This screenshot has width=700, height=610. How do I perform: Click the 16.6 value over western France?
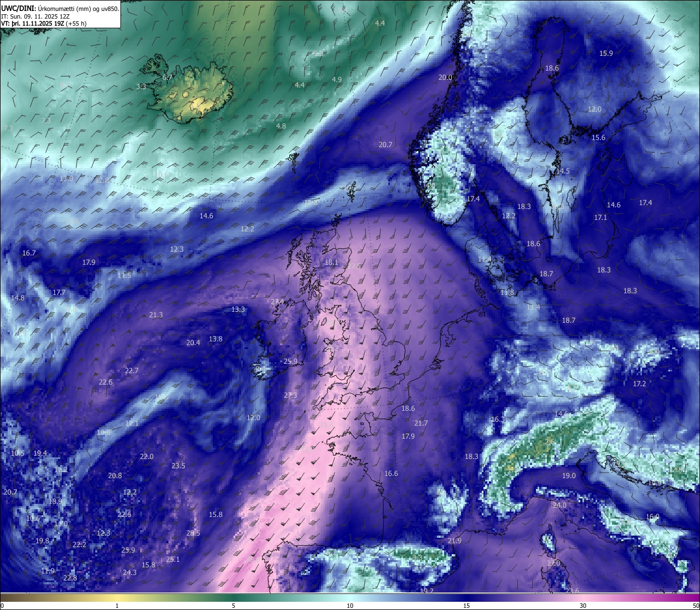click(391, 473)
